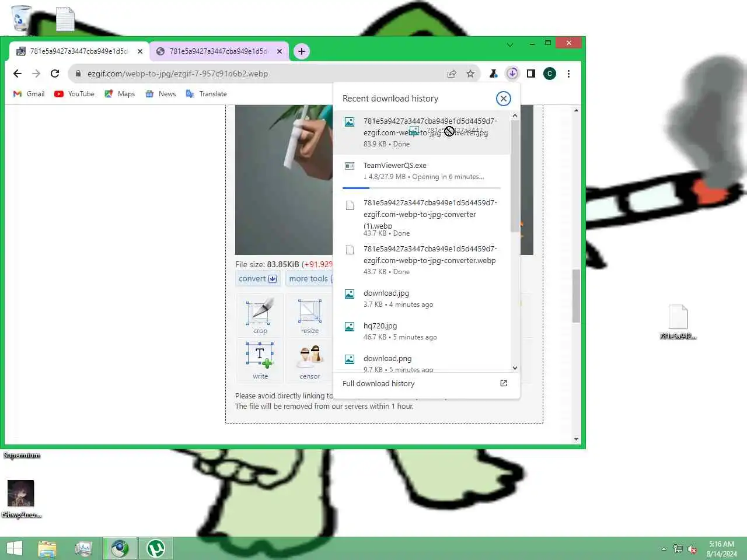Image resolution: width=747 pixels, height=560 pixels.
Task: Select the text document icon on desktop
Action: pos(65,19)
